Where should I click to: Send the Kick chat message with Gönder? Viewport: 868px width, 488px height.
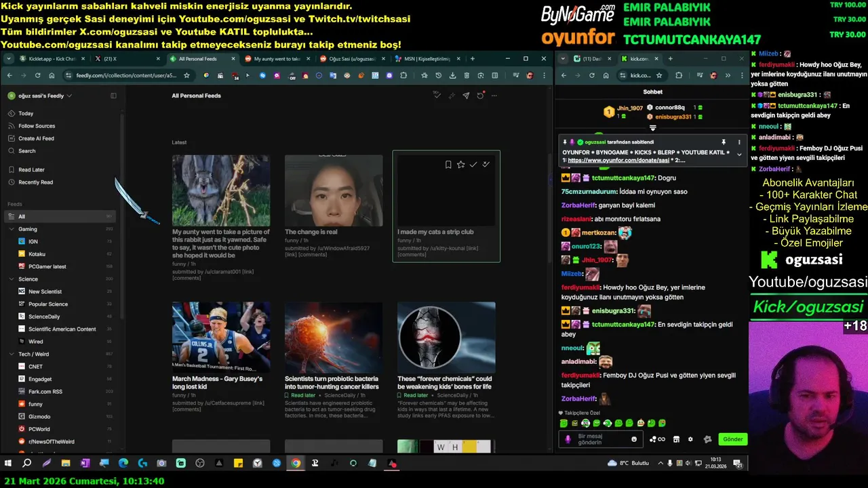[x=733, y=439]
